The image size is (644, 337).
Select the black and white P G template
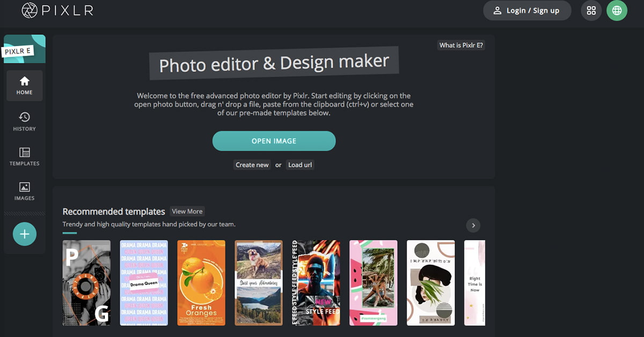pos(86,283)
